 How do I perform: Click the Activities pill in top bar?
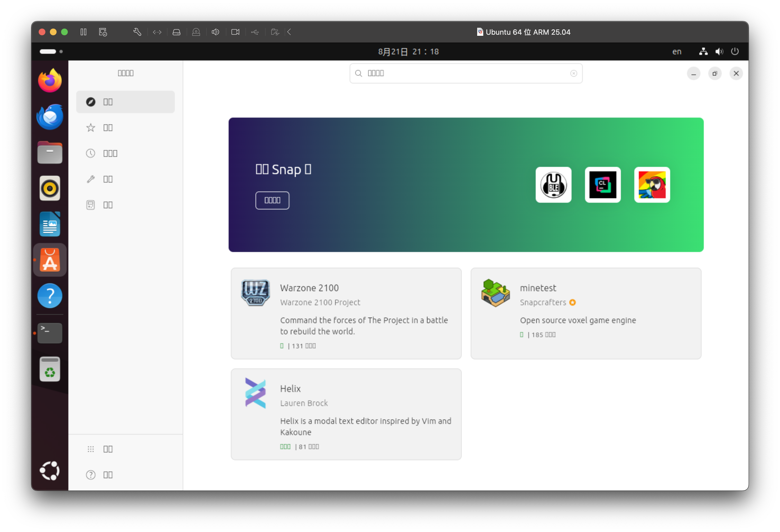51,51
